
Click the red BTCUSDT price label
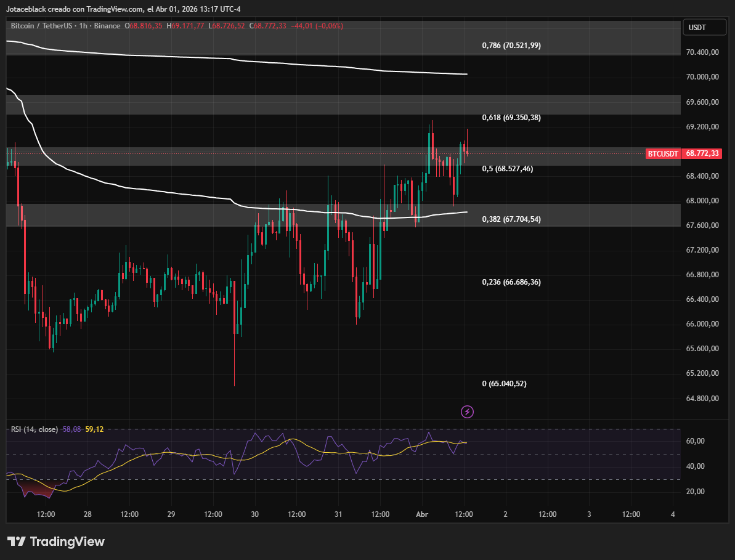(x=663, y=153)
